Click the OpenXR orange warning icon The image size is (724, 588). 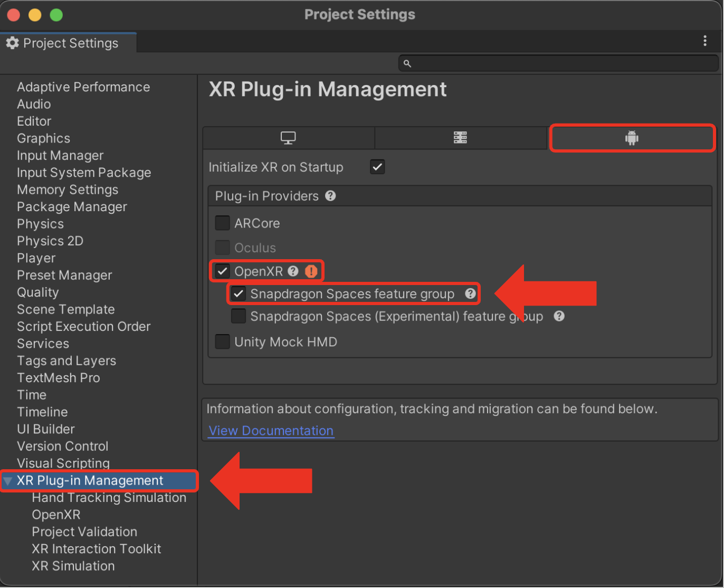311,271
